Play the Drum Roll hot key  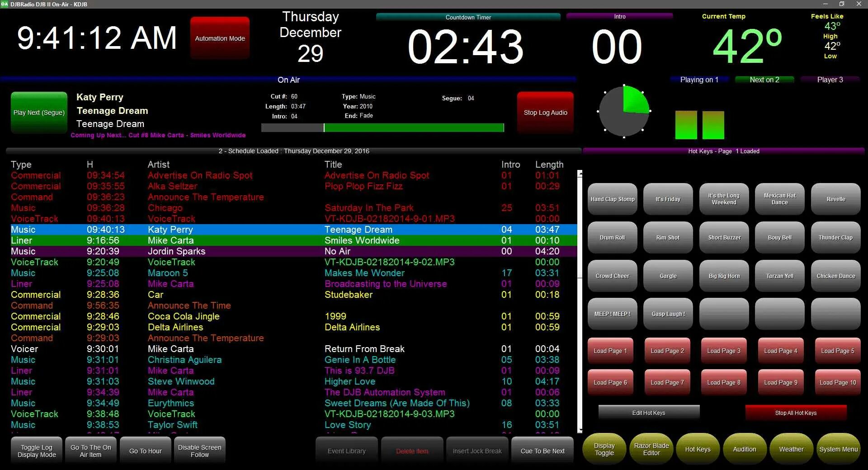tap(612, 237)
